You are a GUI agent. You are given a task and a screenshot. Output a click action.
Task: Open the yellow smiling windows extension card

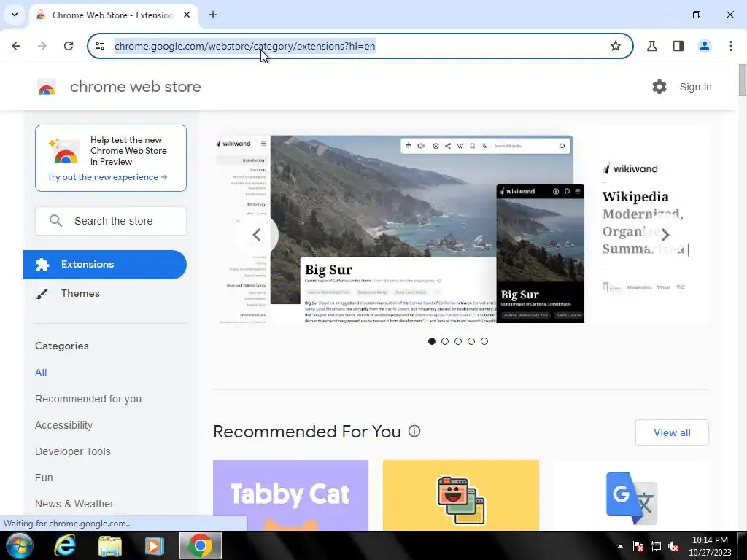coord(461,495)
